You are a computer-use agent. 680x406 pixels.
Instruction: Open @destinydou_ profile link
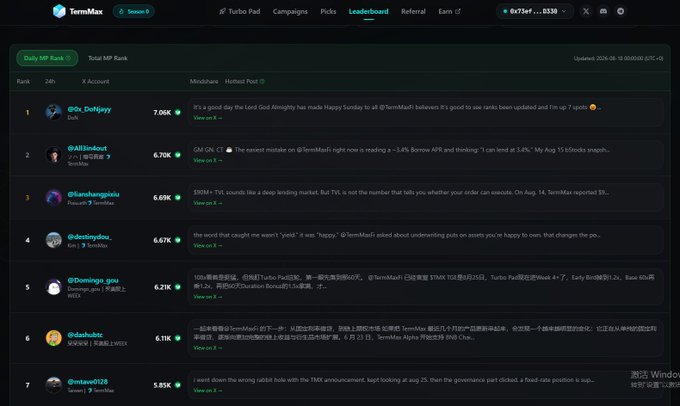click(x=89, y=236)
